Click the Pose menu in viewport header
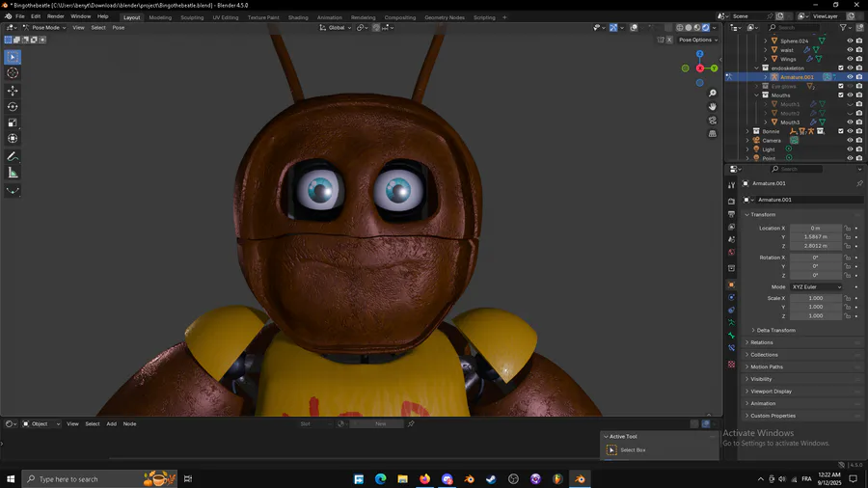The width and height of the screenshot is (868, 488). coord(119,27)
